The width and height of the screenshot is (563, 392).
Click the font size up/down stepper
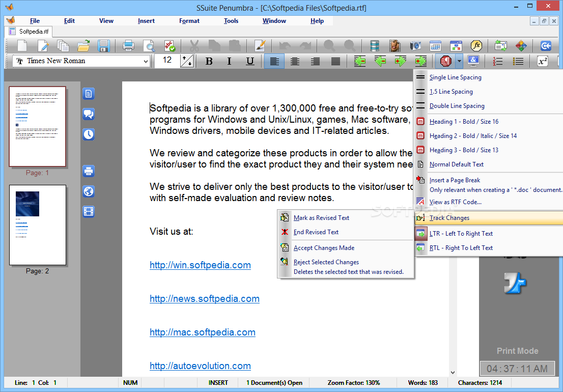point(187,61)
